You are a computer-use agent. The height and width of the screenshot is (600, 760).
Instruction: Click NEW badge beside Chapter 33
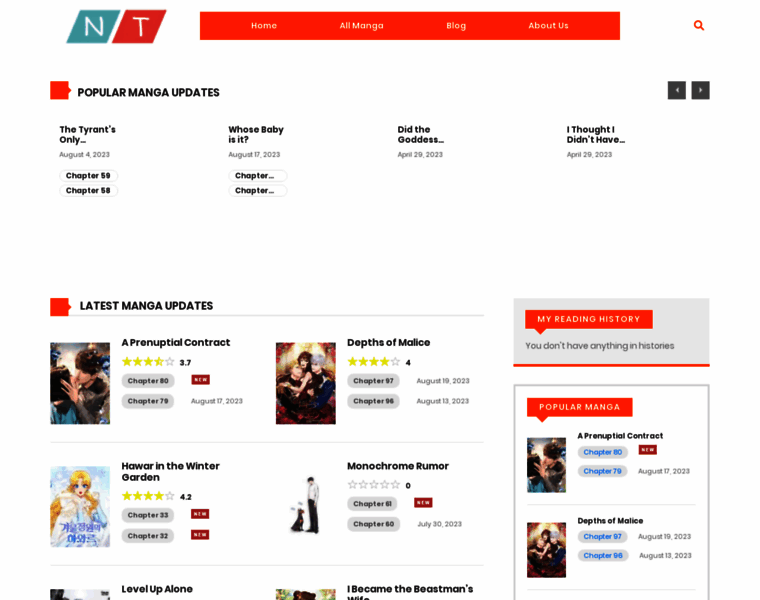tap(200, 514)
